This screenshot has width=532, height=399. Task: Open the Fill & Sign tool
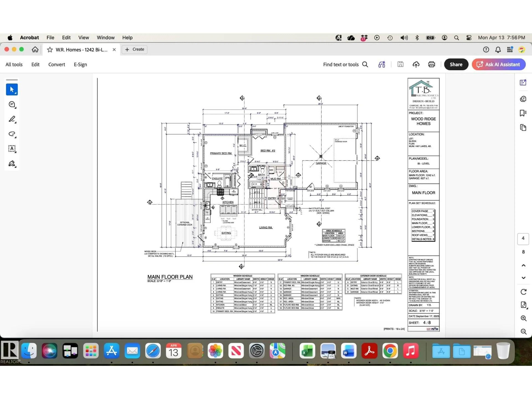pos(11,163)
